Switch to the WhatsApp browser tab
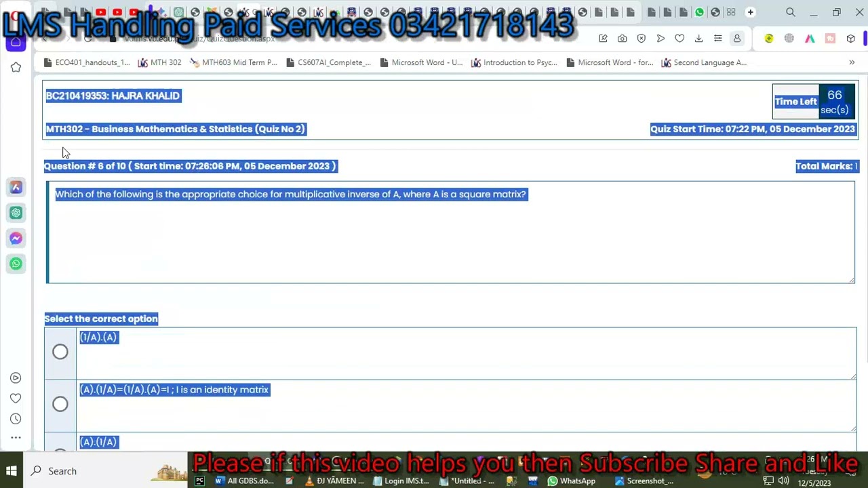The width and height of the screenshot is (868, 488). pyautogui.click(x=699, y=12)
